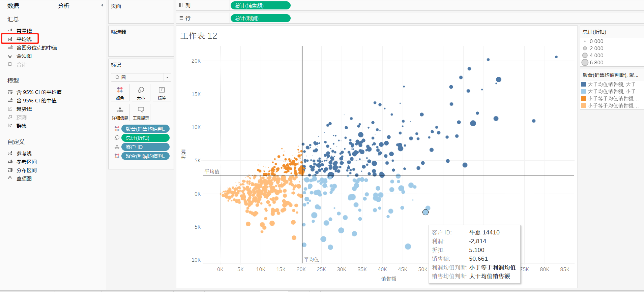Switch to the 数据 tab
This screenshot has height=292, width=644.
(13, 6)
